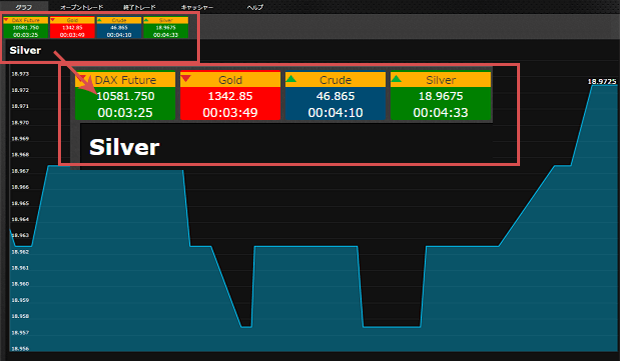Click green arrow on small Silver tile
Screen dimensions: 620x361
pyautogui.click(x=146, y=20)
